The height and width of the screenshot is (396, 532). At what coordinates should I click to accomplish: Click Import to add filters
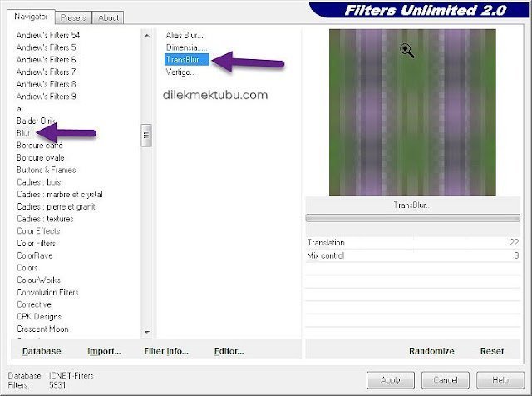[104, 351]
